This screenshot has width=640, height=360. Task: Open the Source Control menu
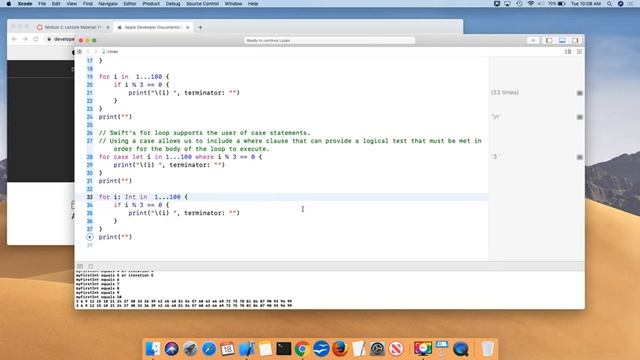coord(202,4)
